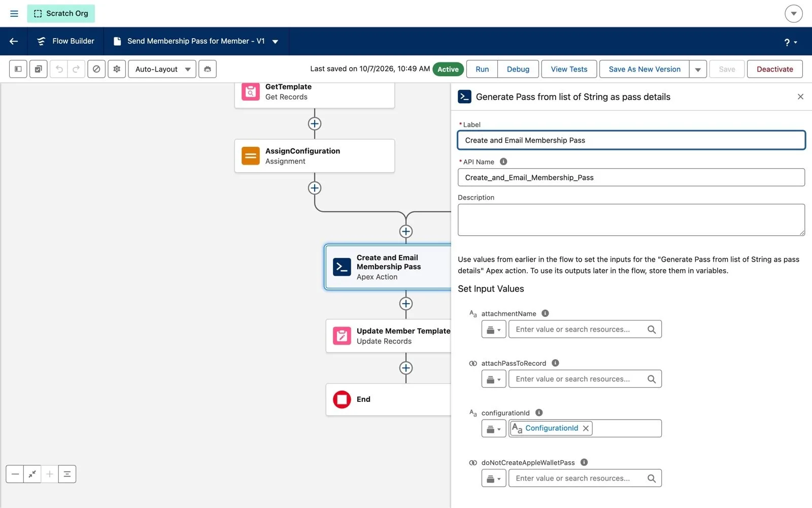812x508 pixels.
Task: Show info for attachmentName input
Action: (545, 313)
